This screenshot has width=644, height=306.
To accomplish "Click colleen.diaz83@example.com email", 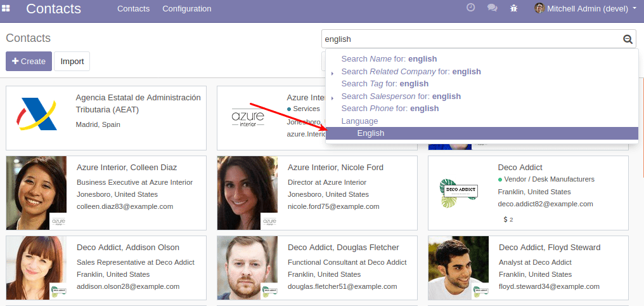I will tap(125, 206).
